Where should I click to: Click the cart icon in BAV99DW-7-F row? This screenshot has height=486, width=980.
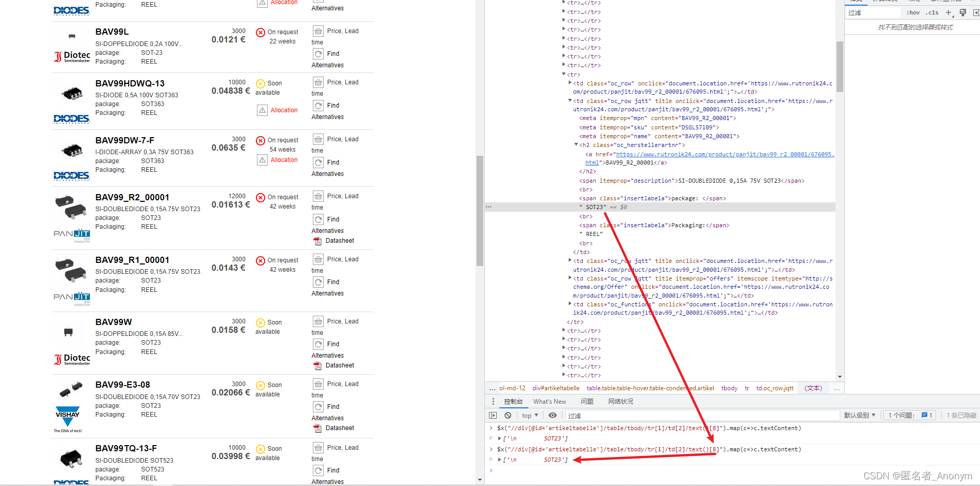318,139
